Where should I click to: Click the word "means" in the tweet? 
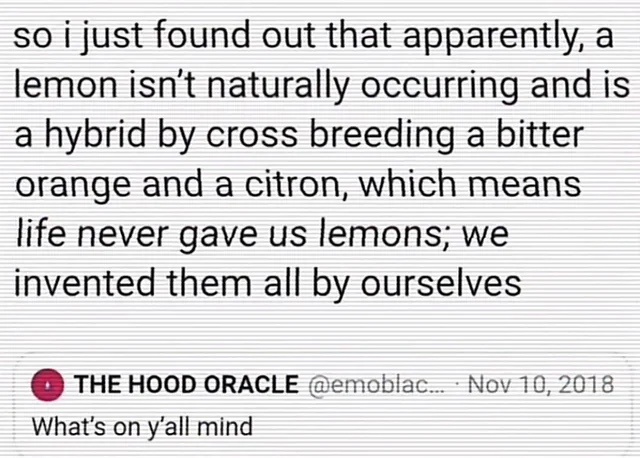coord(524,185)
